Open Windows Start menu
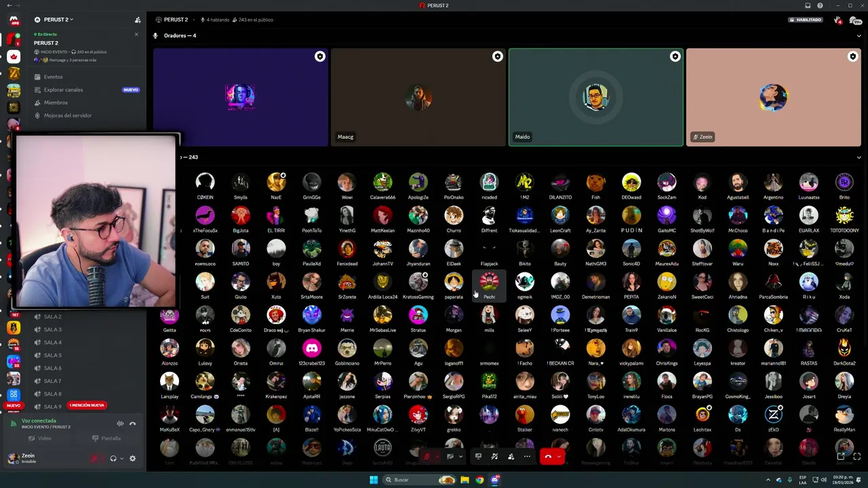The height and width of the screenshot is (488, 868). pyautogui.click(x=373, y=480)
